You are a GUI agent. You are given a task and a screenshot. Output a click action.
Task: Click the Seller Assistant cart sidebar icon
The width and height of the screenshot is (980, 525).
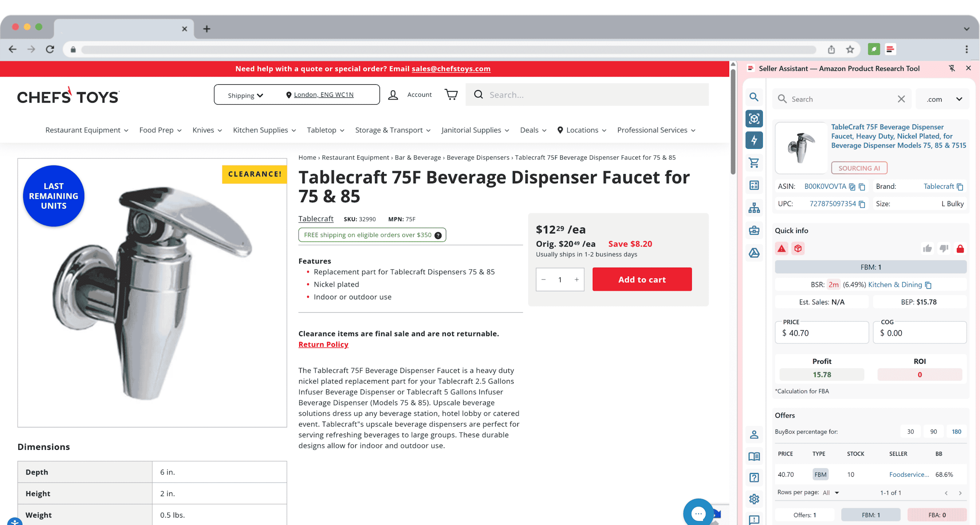754,163
